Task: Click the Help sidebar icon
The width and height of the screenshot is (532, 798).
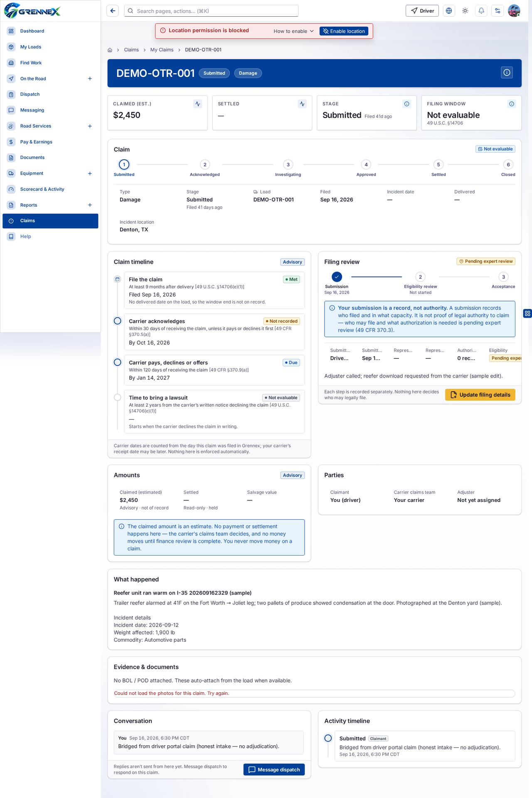Action: point(11,237)
